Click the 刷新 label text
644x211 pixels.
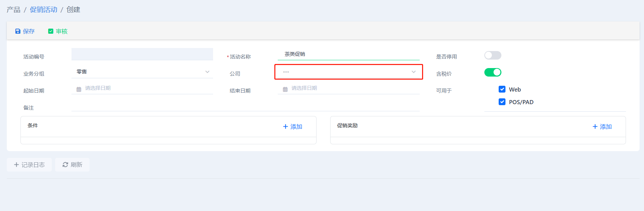click(x=77, y=165)
